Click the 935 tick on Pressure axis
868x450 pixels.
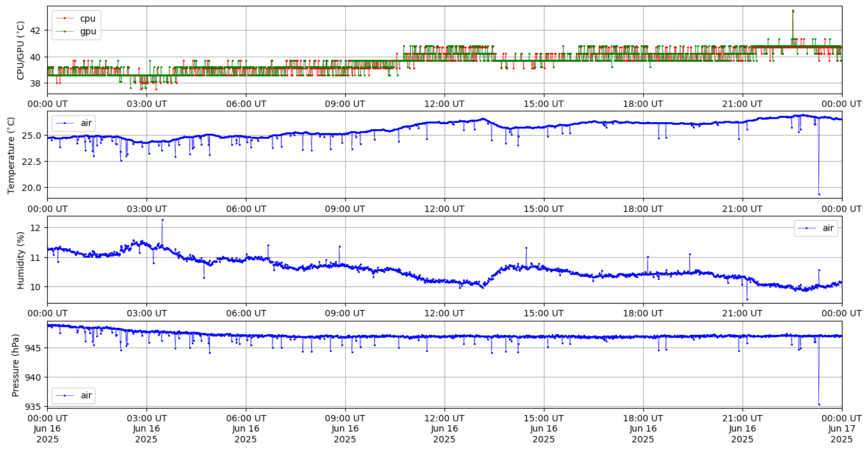pyautogui.click(x=33, y=407)
